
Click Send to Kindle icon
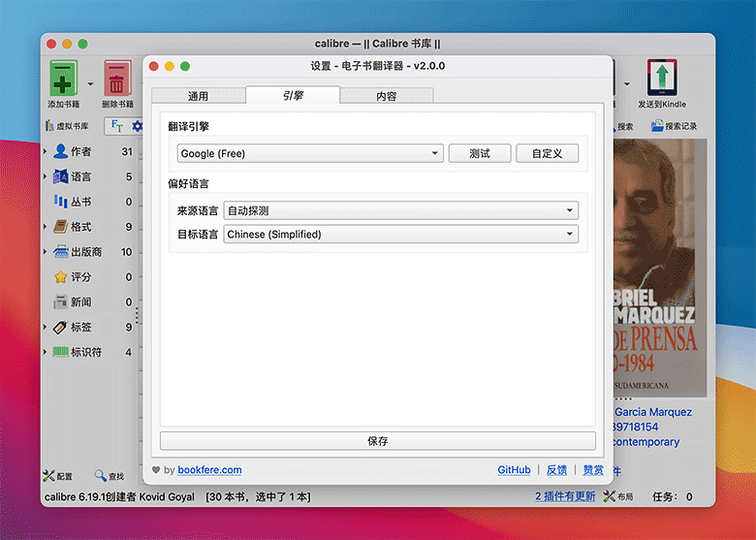[662, 79]
